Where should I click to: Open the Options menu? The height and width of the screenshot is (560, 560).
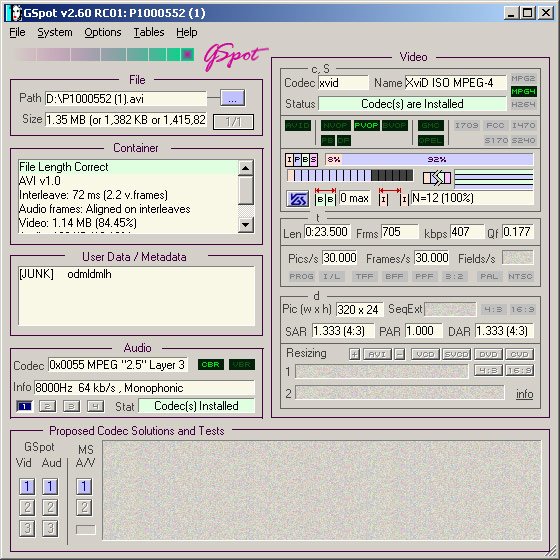tap(102, 32)
